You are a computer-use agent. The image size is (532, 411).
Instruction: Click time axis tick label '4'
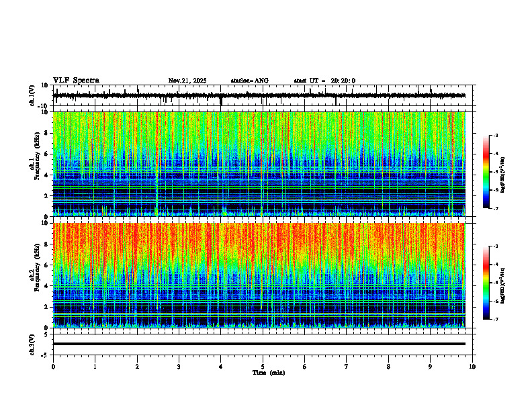pos(221,367)
